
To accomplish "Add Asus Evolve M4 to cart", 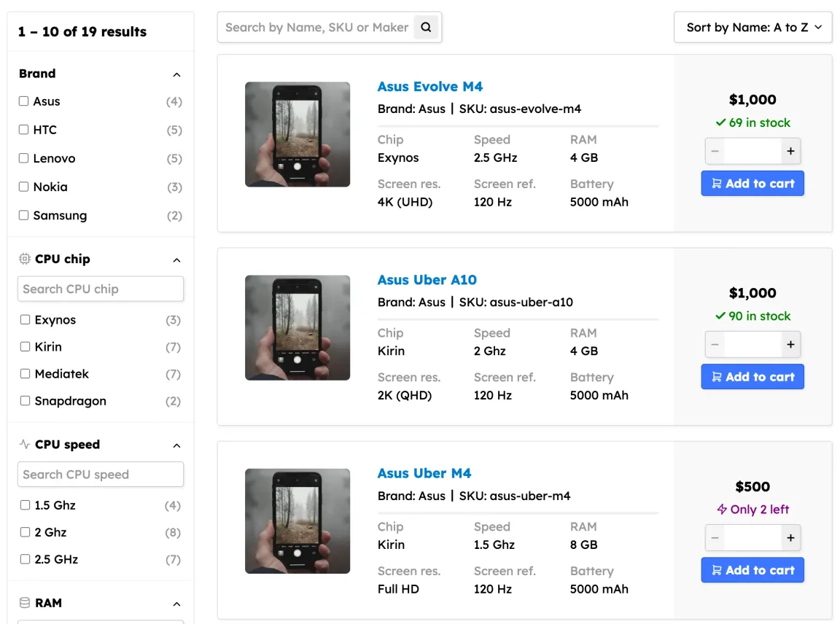I will pos(752,184).
